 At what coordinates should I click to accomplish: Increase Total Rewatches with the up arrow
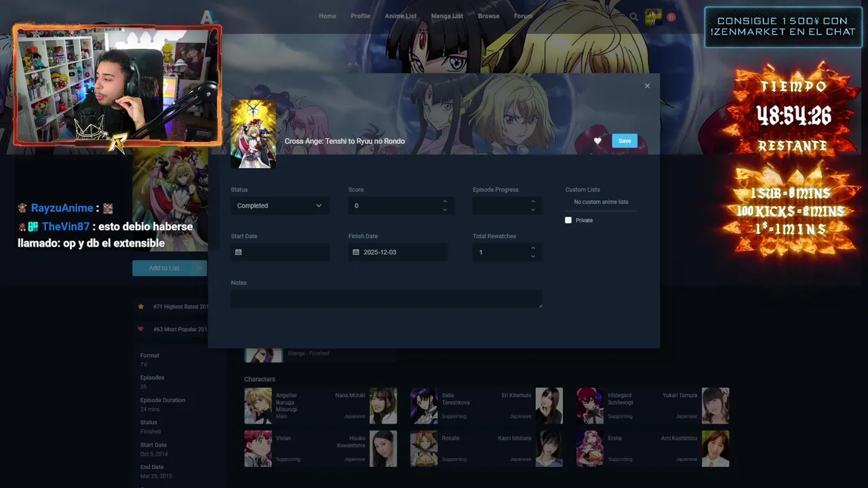coord(533,248)
